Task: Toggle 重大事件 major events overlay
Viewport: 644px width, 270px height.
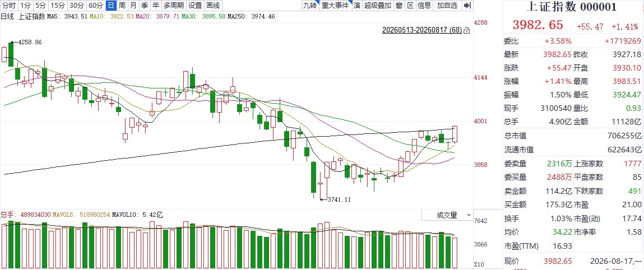Action: tap(335, 6)
